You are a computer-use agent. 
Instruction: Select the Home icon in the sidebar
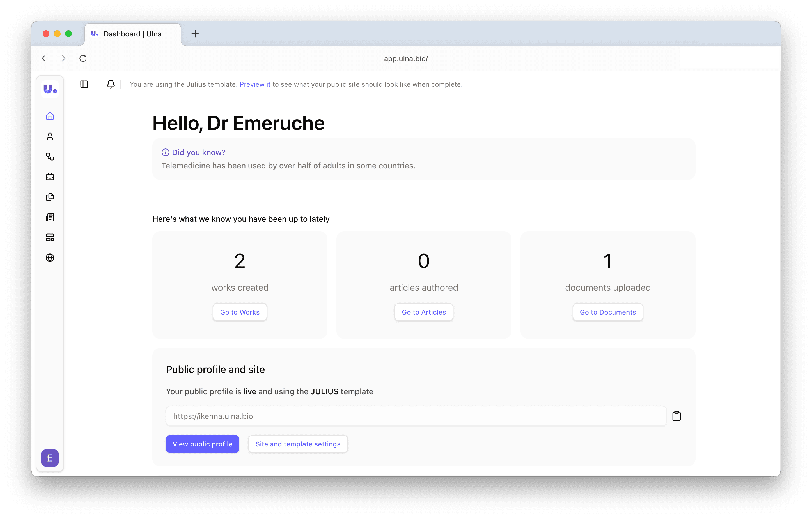click(x=50, y=116)
